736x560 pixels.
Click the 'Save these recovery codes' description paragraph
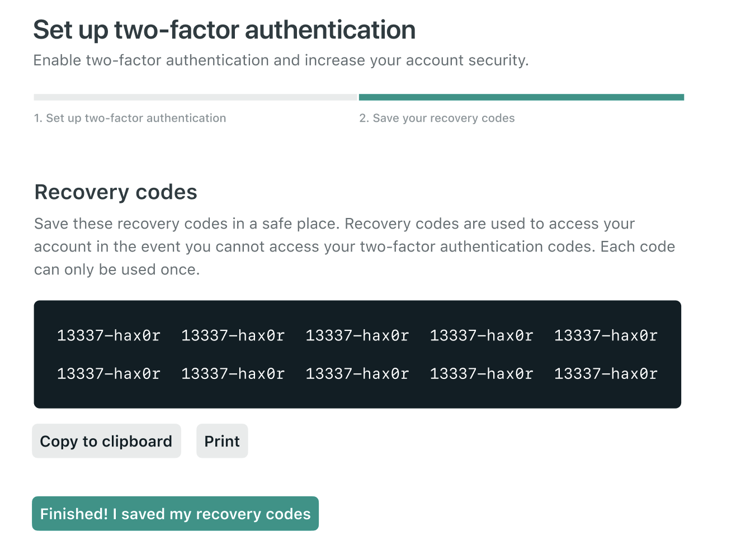354,246
